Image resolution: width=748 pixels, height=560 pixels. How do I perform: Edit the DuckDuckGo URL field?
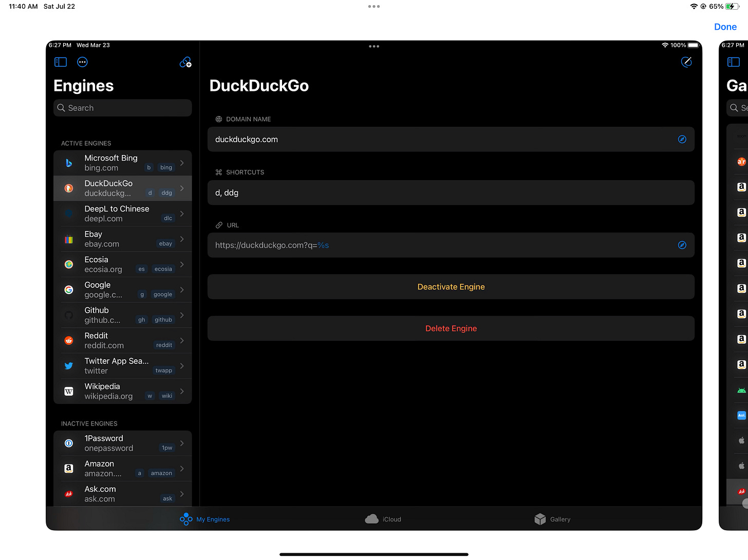coord(451,245)
